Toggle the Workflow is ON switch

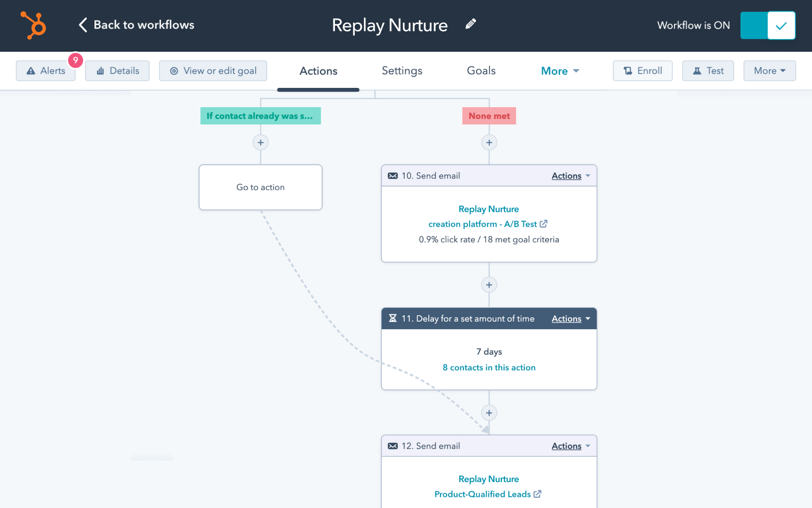tap(767, 25)
